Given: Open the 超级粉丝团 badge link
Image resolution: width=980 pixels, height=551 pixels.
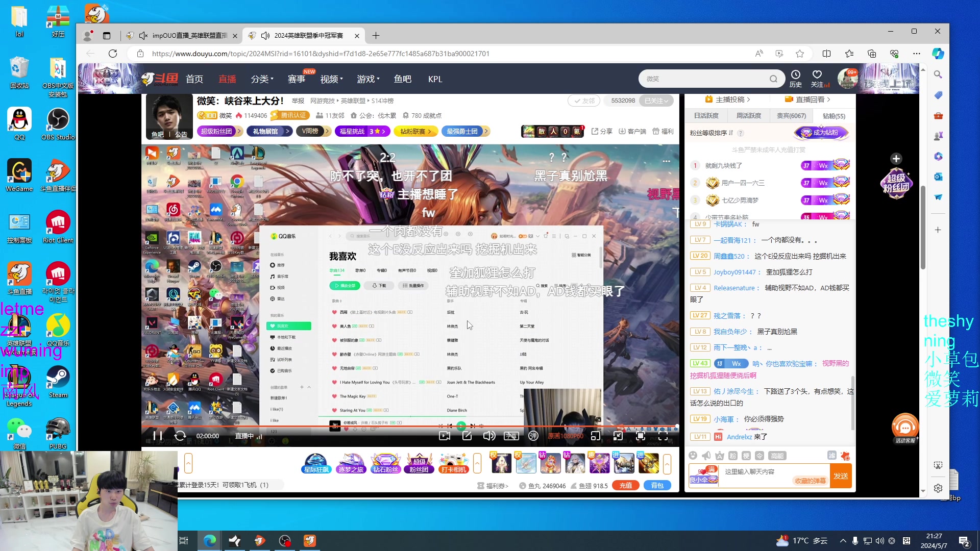Looking at the screenshot, I should (219, 132).
